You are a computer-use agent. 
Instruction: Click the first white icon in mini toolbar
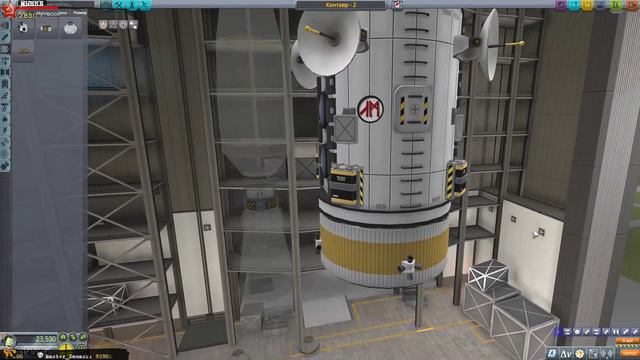click(x=568, y=332)
